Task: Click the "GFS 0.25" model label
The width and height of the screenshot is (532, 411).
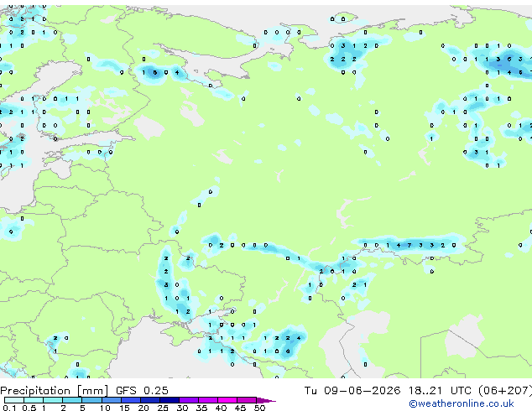Action: click(142, 391)
